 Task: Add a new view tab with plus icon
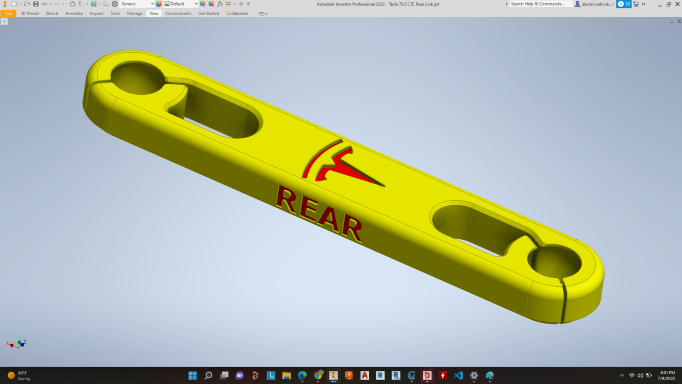4,21
